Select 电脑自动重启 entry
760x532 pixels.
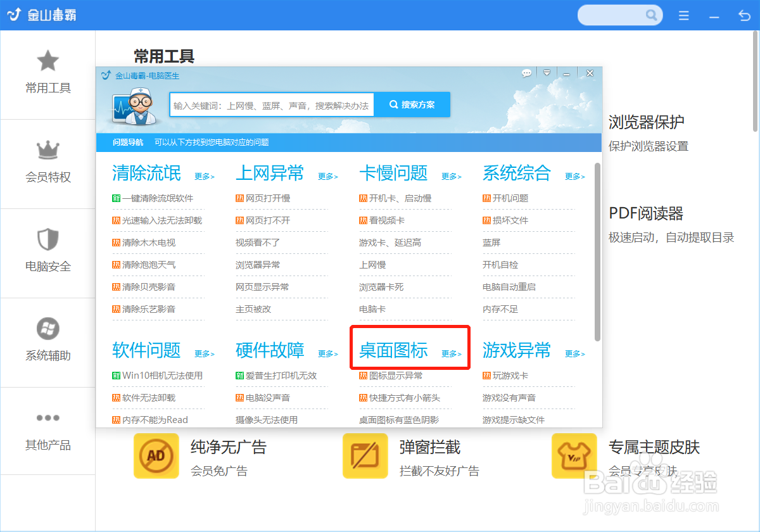pos(509,287)
